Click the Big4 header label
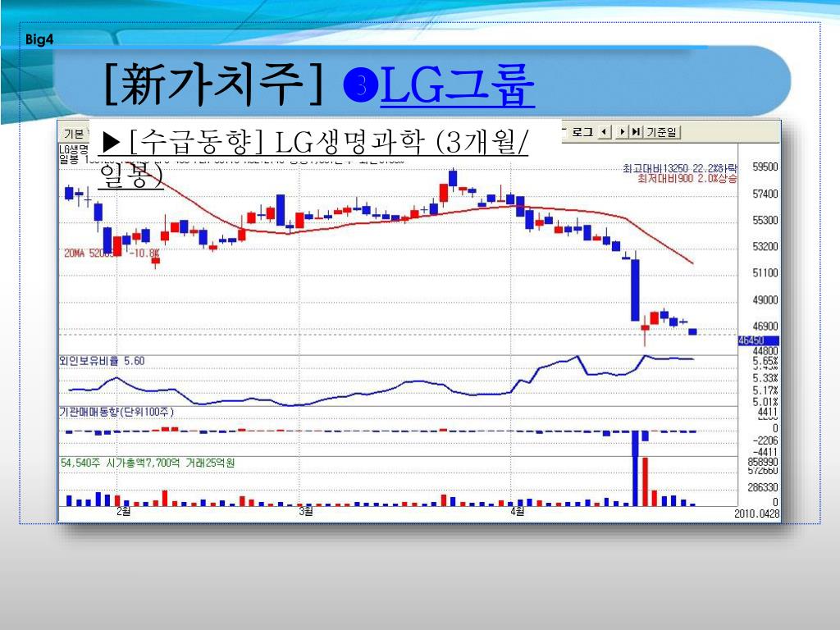 pos(39,39)
